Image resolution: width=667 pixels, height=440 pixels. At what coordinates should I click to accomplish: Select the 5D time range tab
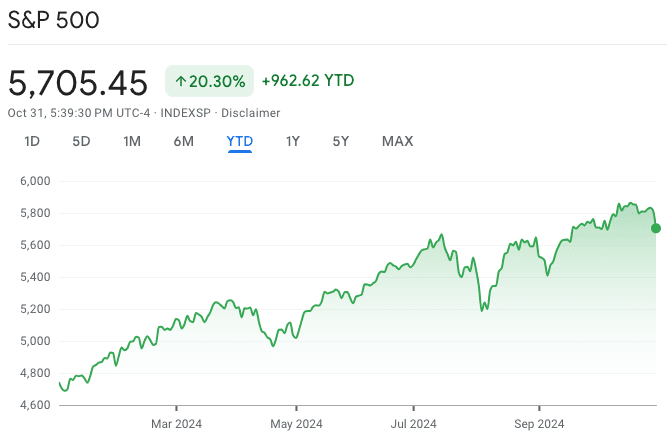click(81, 141)
